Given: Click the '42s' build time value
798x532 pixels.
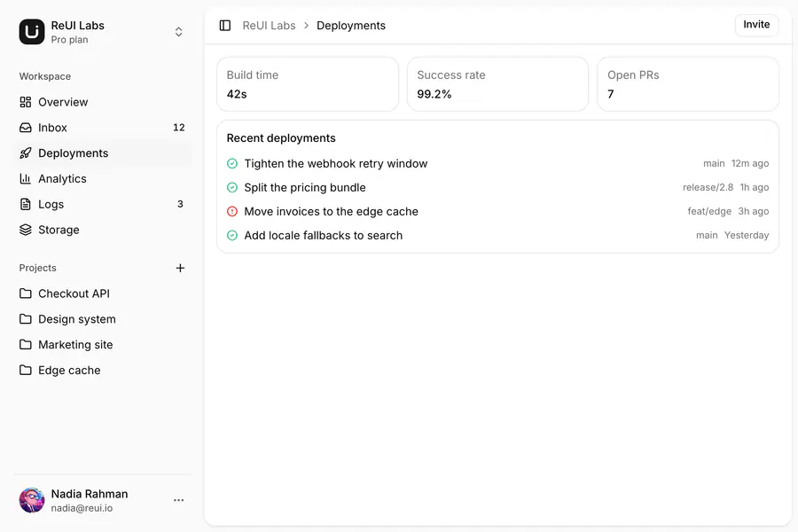Looking at the screenshot, I should [x=237, y=94].
